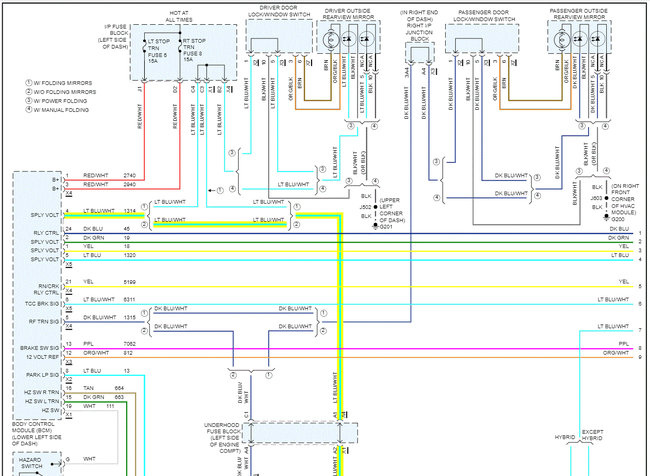
Task: Click the BODY CONTROL MODULE (BCM) caption
Action: click(x=36, y=434)
